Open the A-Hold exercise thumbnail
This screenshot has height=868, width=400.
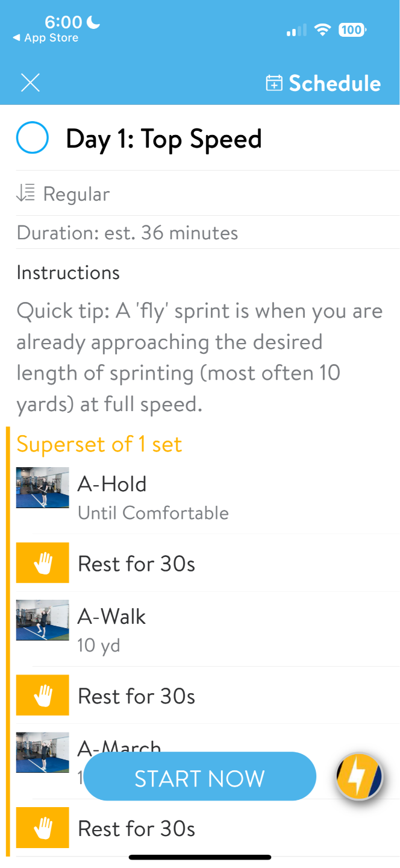tap(43, 488)
